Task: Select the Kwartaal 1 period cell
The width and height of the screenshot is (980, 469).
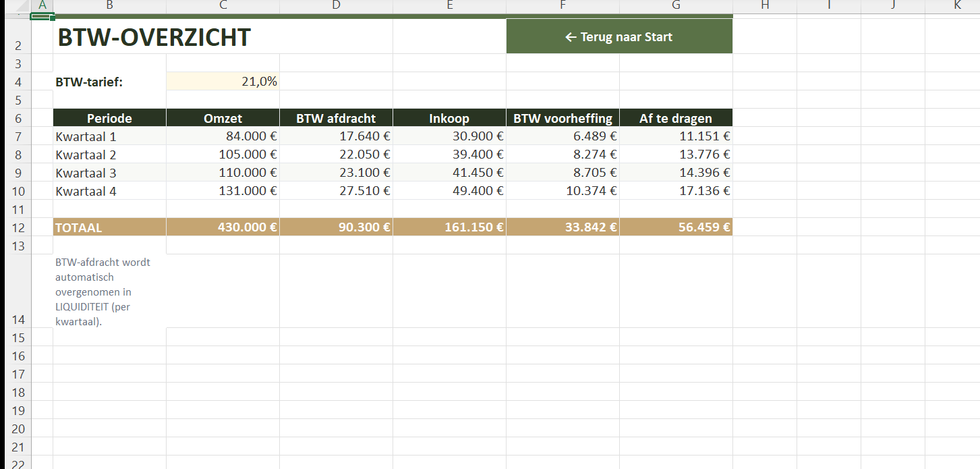Action: [109, 136]
